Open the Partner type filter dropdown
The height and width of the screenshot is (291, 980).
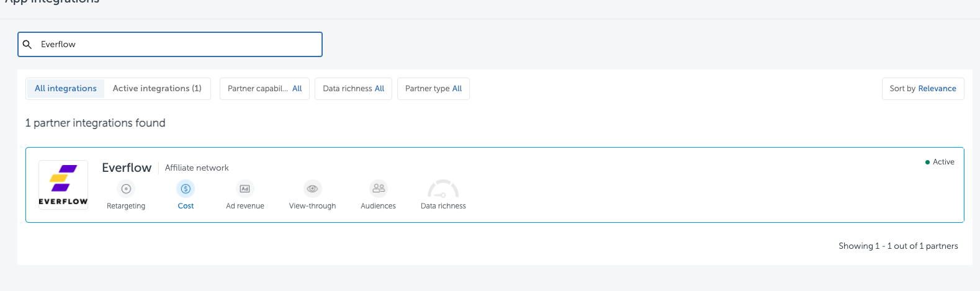433,89
